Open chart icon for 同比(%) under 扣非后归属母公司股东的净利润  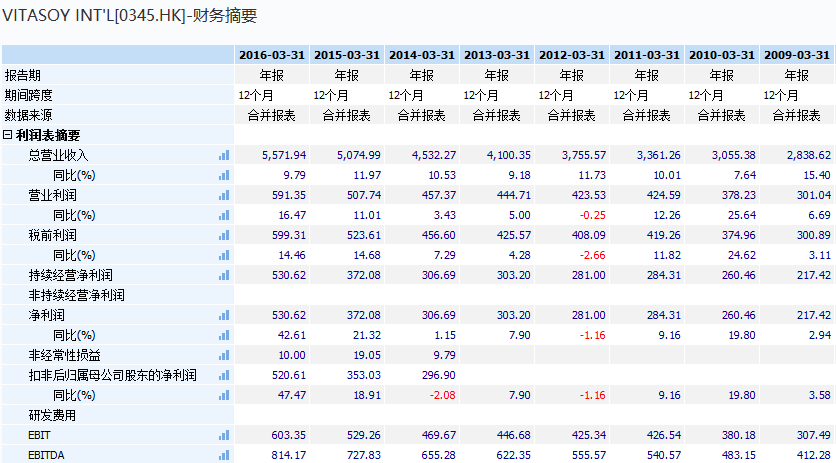[x=224, y=395]
